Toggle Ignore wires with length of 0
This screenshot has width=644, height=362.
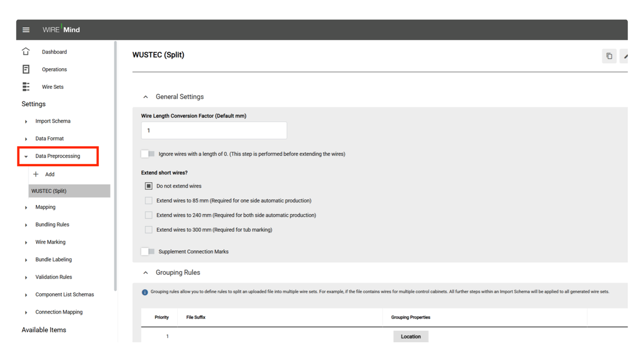tap(148, 154)
